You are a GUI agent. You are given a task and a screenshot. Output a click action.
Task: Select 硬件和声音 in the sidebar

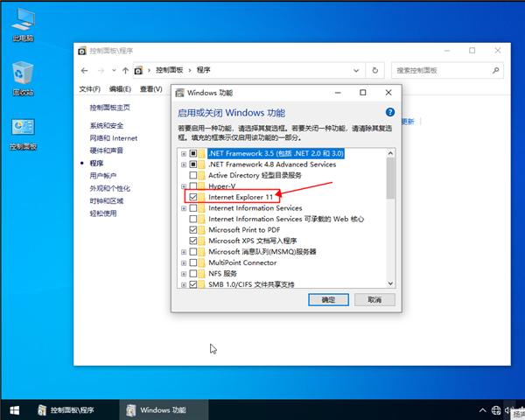[107, 150]
